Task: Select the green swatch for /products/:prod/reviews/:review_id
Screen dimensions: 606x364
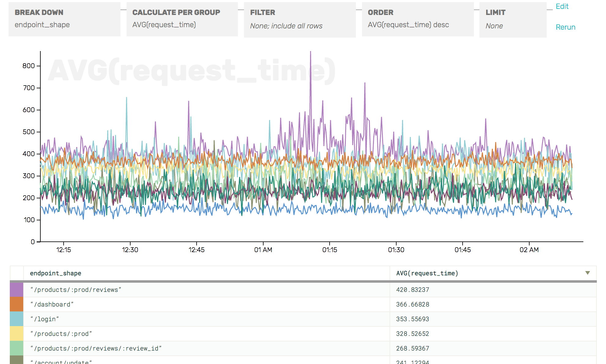Action: 16,348
